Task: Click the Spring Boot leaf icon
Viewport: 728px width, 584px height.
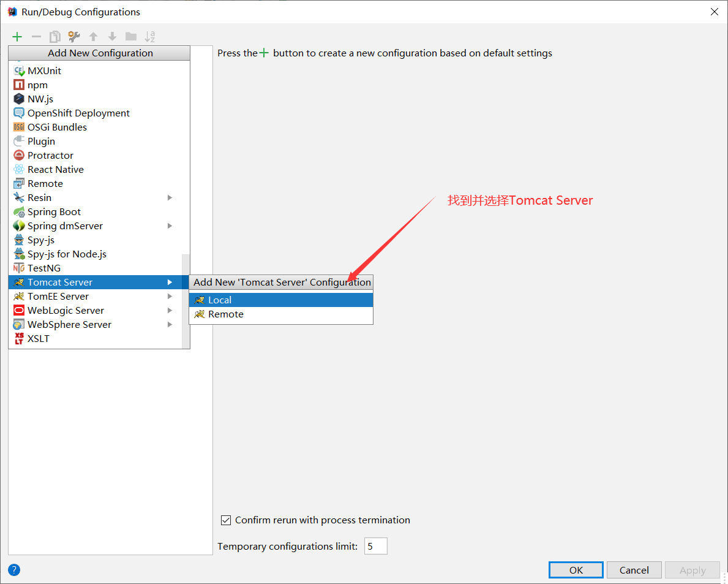Action: pos(19,212)
